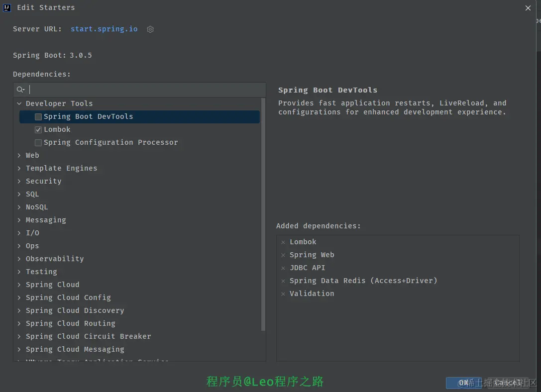This screenshot has height=392, width=541.
Task: Open server URL settings gear icon
Action: click(150, 29)
